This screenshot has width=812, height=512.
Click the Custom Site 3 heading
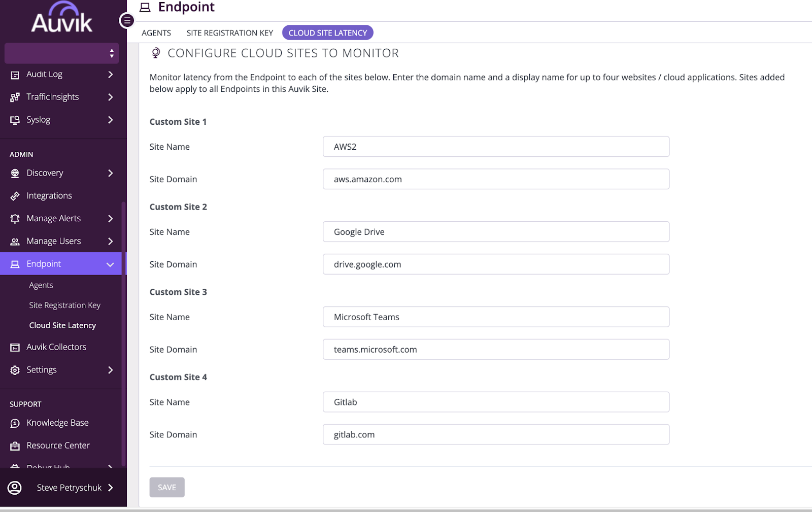pos(178,292)
